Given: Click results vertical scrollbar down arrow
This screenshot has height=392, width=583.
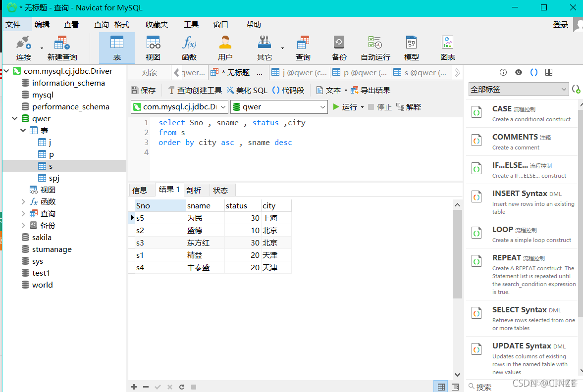Looking at the screenshot, I should click(x=457, y=375).
